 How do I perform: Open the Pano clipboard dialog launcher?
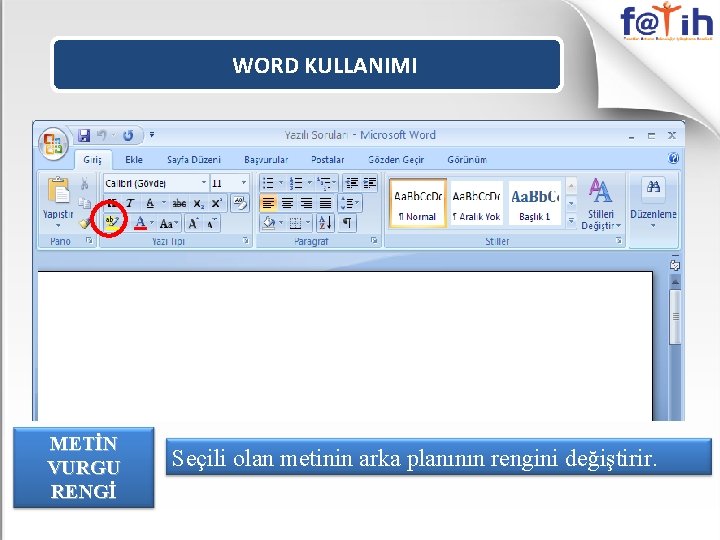(89, 241)
